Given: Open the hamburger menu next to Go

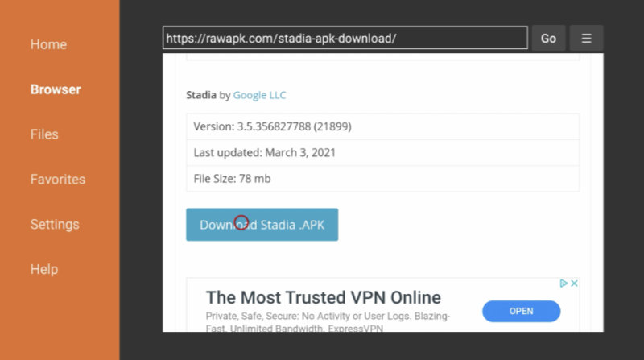Looking at the screenshot, I should pos(586,38).
